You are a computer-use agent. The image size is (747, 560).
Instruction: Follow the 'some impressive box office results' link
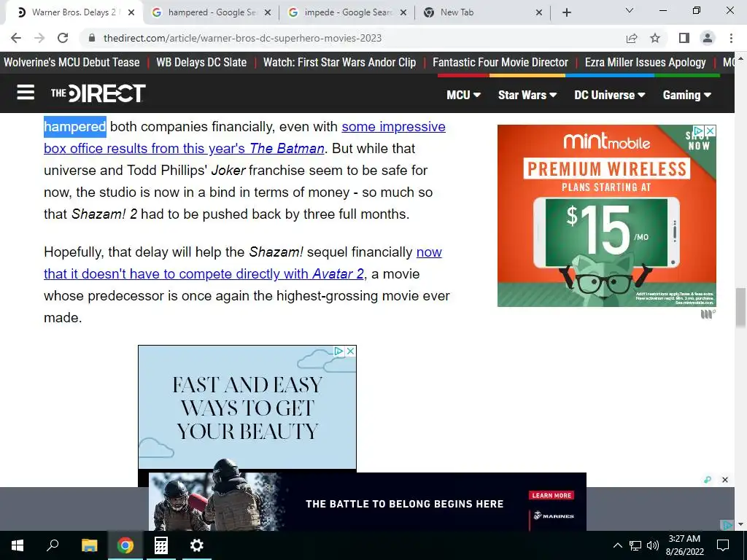[x=393, y=127]
